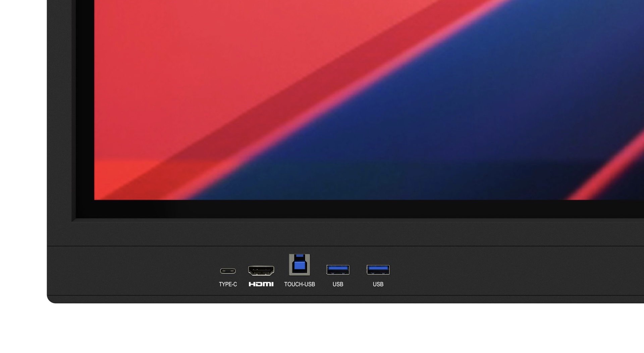Click the left blue USB port
644x353 pixels.
tap(338, 270)
